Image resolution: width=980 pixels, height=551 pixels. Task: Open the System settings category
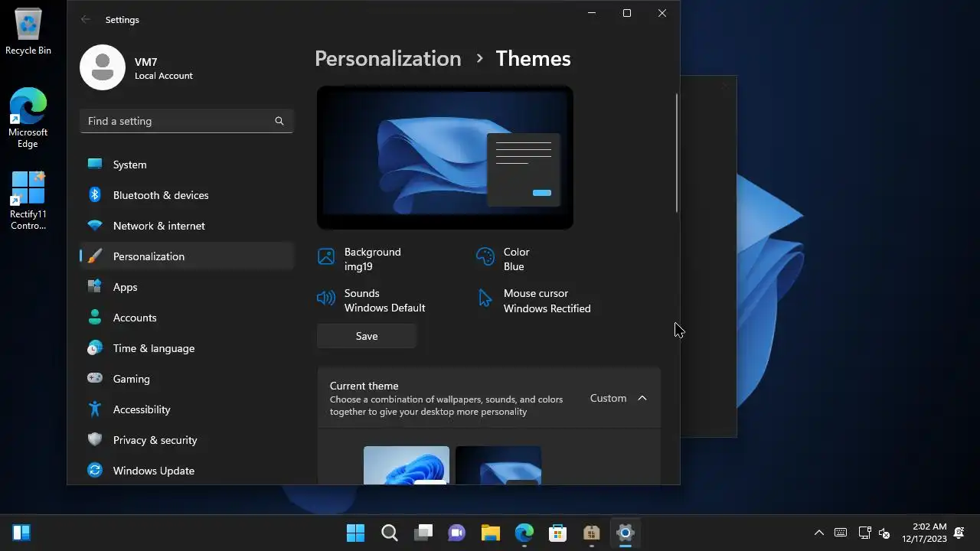point(187,165)
